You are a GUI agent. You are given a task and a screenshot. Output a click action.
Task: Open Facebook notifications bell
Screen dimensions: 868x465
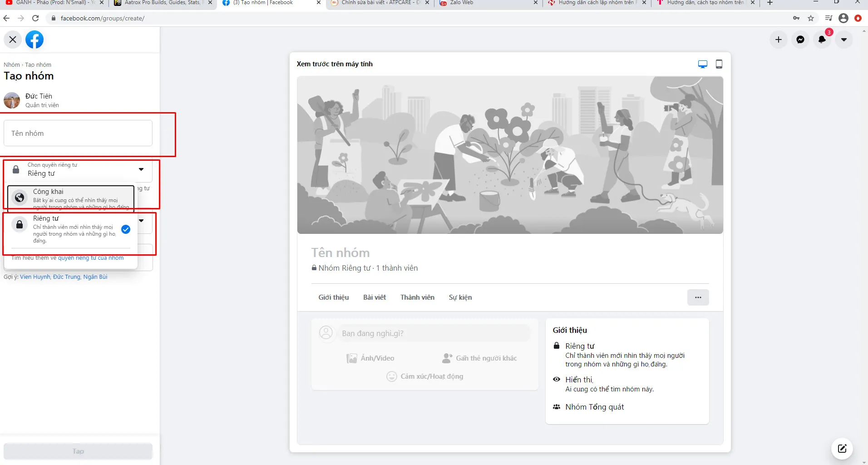point(822,40)
